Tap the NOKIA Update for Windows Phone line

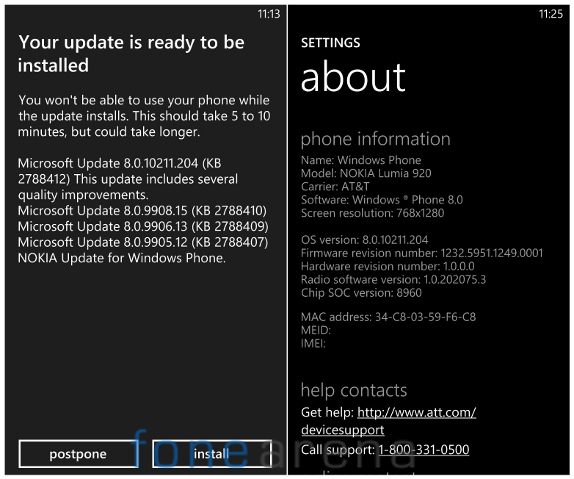pyautogui.click(x=122, y=258)
